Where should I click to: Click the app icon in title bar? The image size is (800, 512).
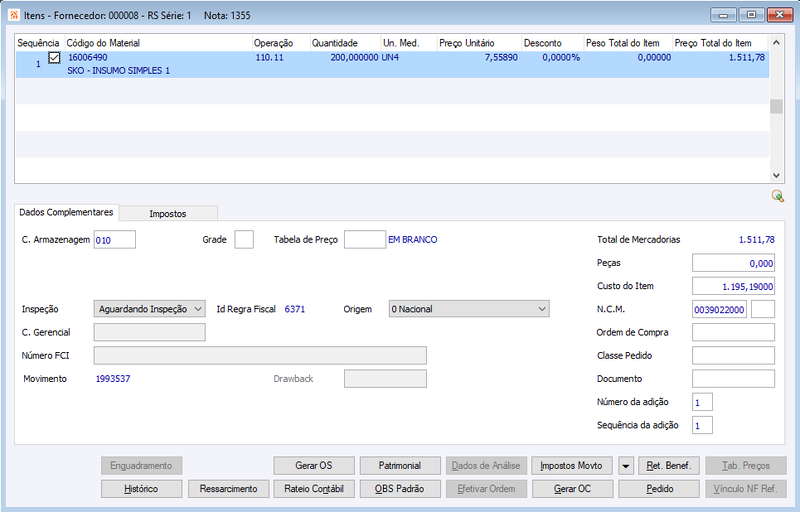tap(14, 15)
